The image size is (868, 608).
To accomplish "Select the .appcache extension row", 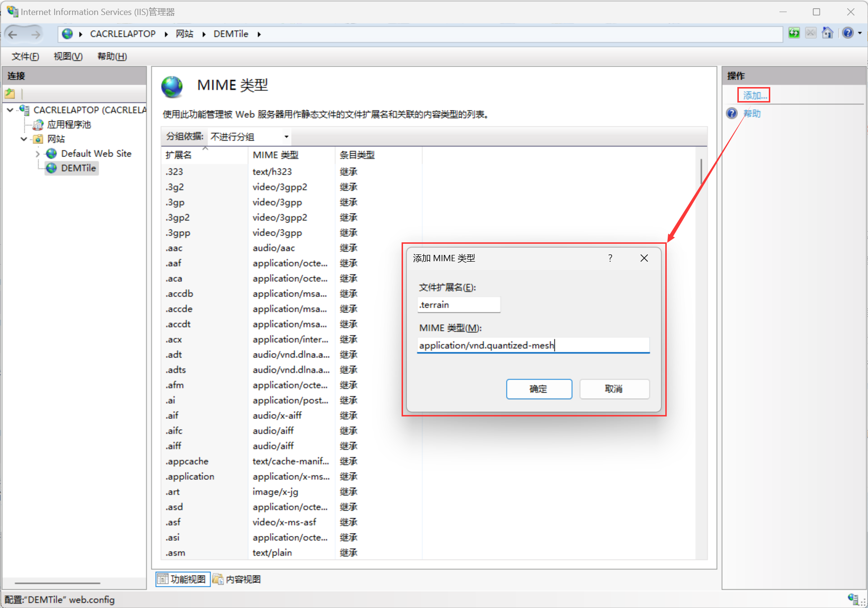I will tap(292, 461).
